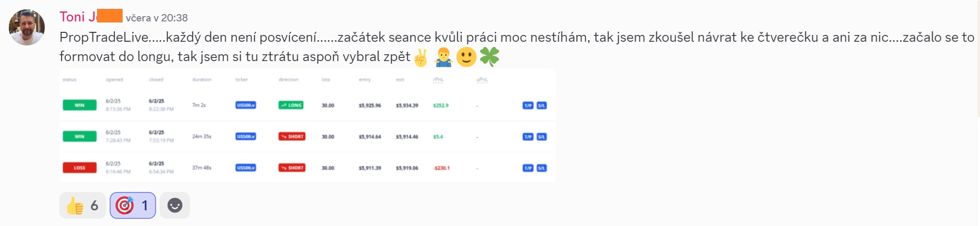The width and height of the screenshot is (980, 226).
Task: Click the top WIN status badge
Action: [x=79, y=105]
